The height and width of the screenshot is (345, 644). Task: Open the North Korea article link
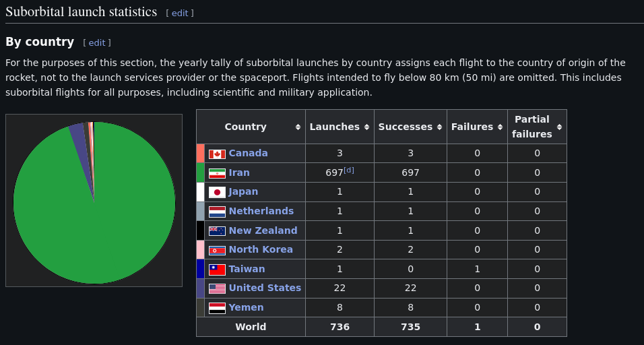(x=261, y=249)
